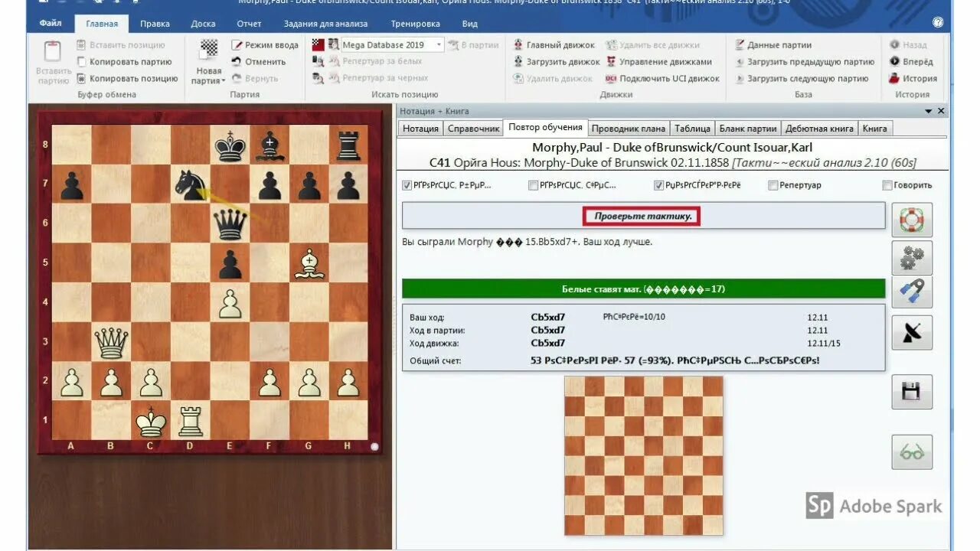Toggle the third checked training option checkbox
The image size is (980, 551).
click(x=658, y=185)
